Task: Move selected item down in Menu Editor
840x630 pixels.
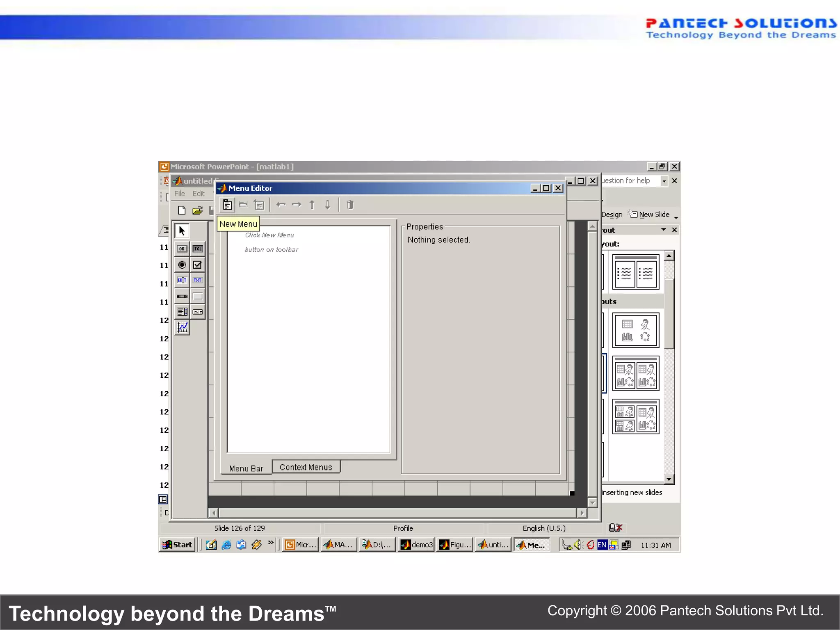Action: (328, 204)
